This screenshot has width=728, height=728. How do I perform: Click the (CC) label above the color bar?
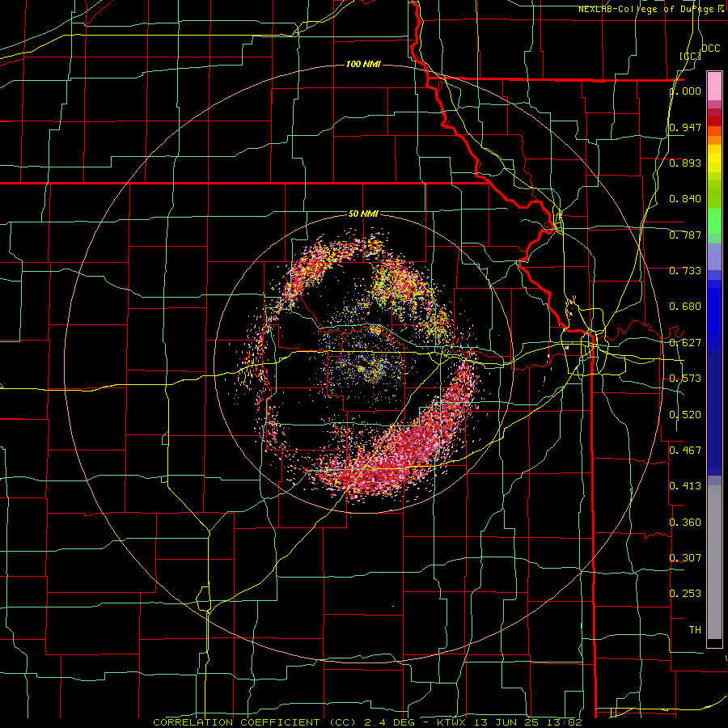tap(690, 56)
